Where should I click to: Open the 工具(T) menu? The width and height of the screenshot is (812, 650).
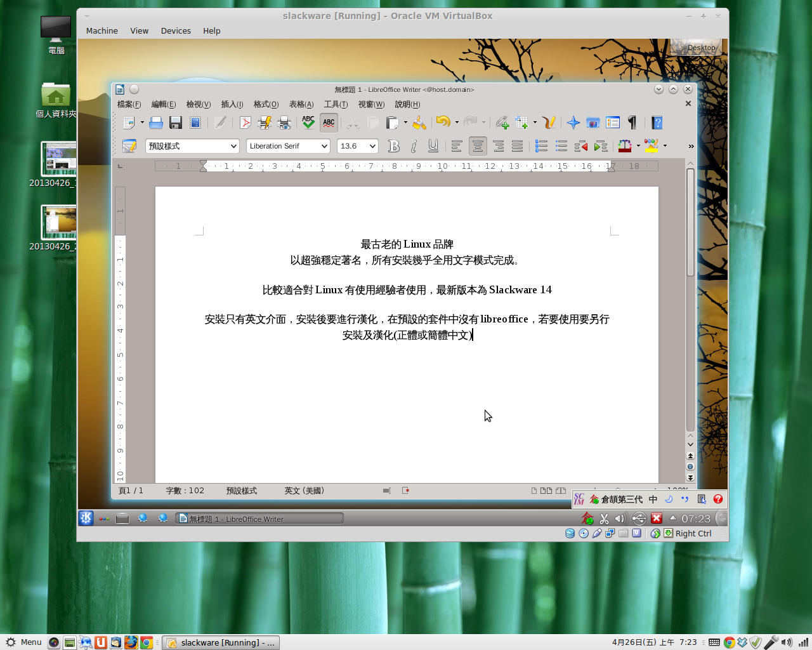336,104
